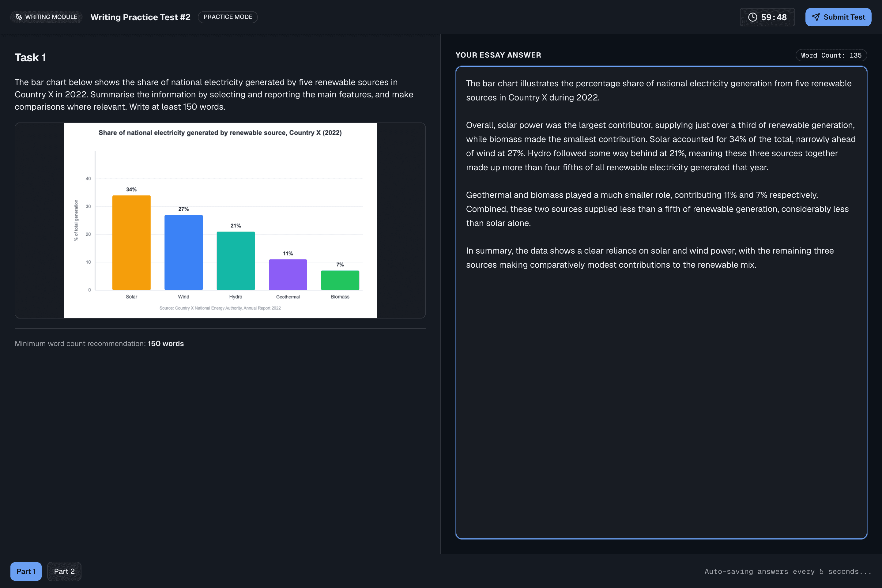Image resolution: width=882 pixels, height=588 pixels.
Task: Click inside the essay answer text area
Action: pos(661,302)
